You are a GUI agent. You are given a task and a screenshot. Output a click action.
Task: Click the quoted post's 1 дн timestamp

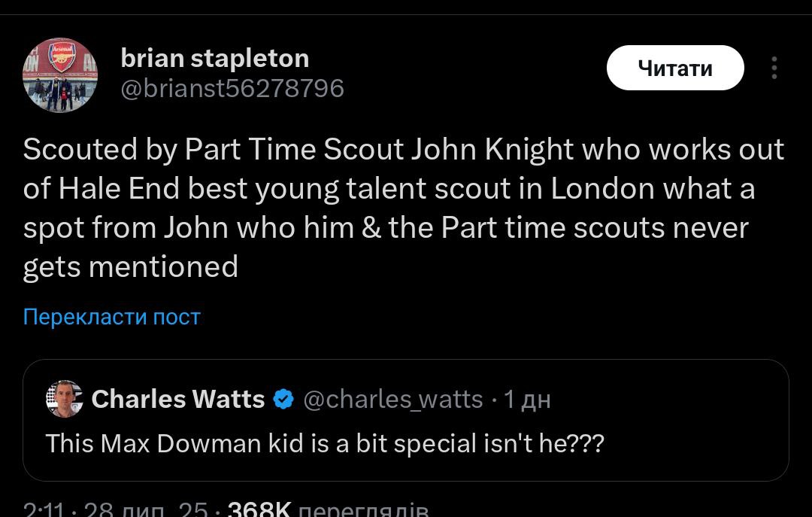[x=527, y=400]
